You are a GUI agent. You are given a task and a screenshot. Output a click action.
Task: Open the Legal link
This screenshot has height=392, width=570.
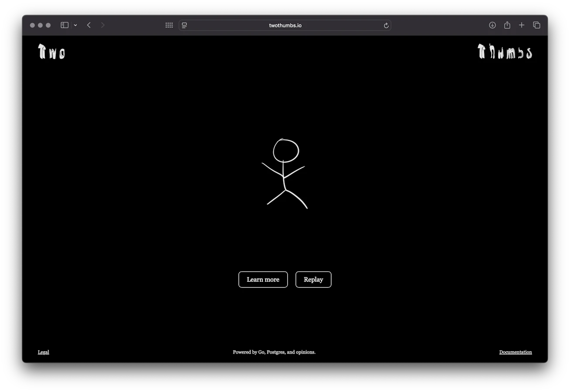44,352
